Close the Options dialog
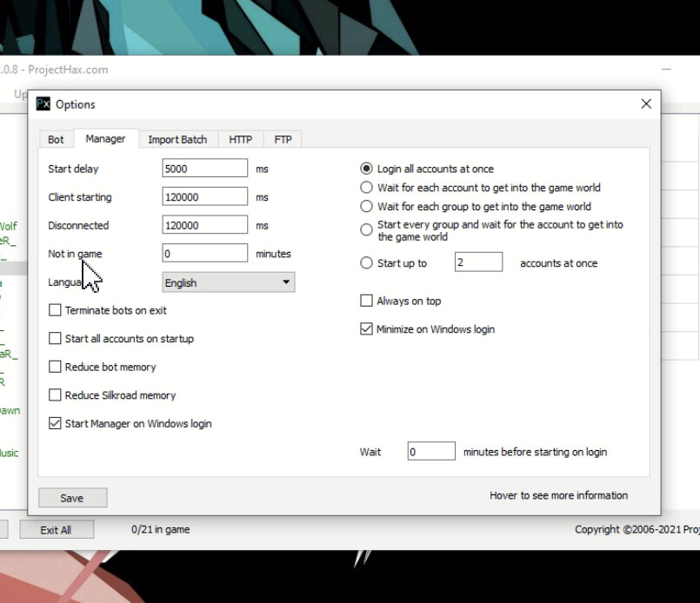This screenshot has width=700, height=603. click(x=646, y=103)
